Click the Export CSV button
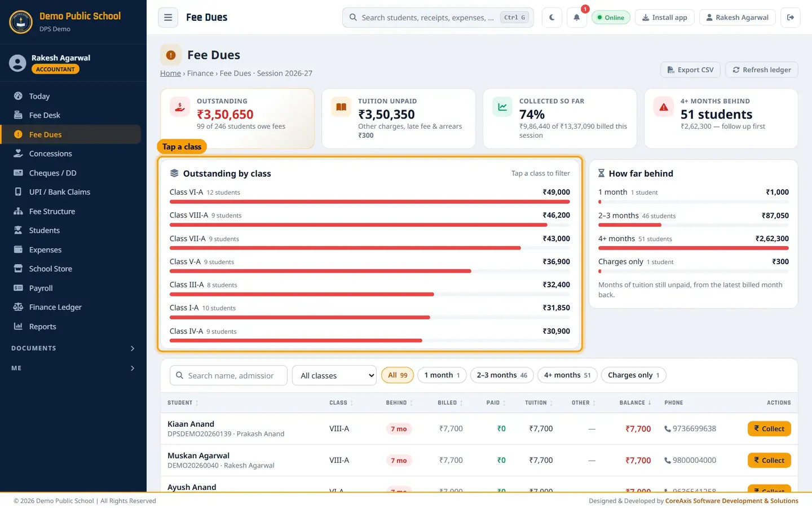 pyautogui.click(x=690, y=70)
